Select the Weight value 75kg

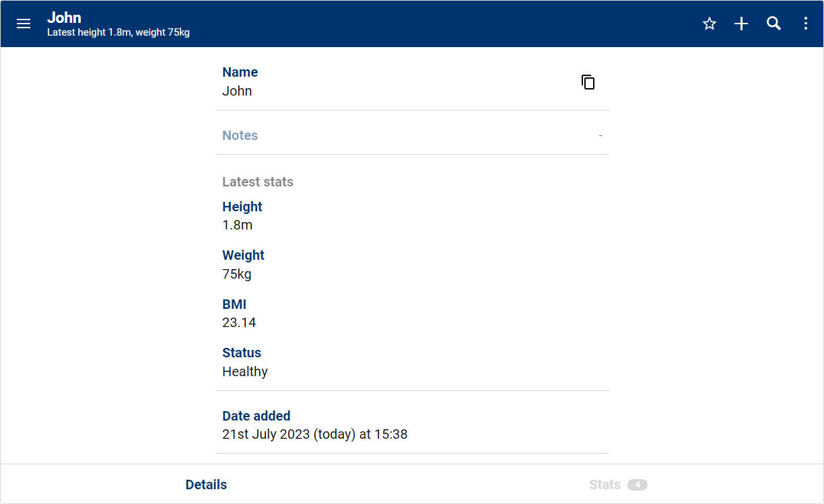pyautogui.click(x=236, y=274)
